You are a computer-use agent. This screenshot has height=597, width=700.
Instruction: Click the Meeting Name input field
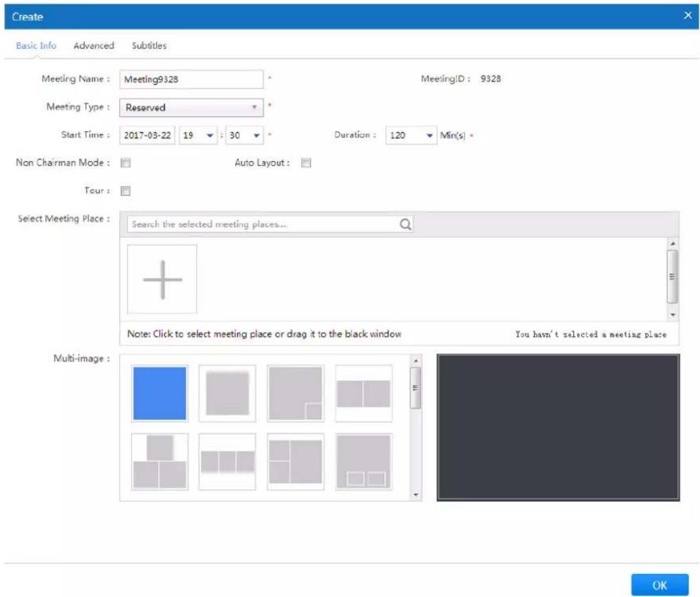point(191,79)
